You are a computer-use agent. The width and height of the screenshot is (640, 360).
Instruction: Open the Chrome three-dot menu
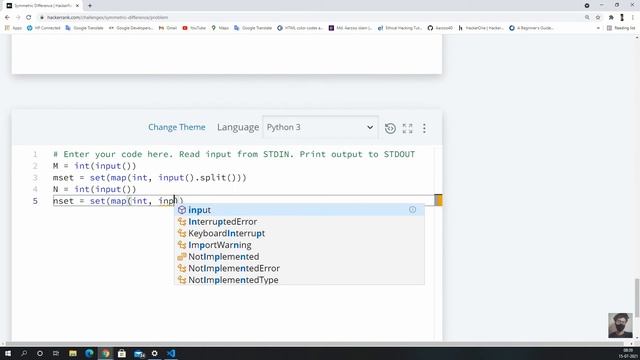633,18
